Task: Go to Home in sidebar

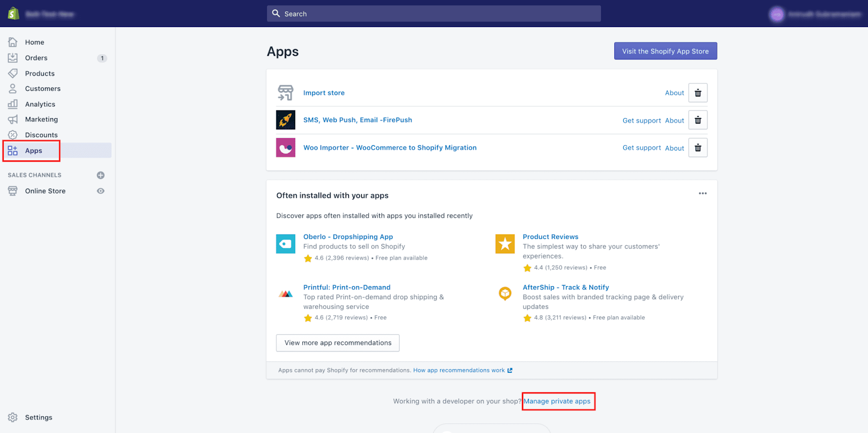Action: [x=35, y=42]
